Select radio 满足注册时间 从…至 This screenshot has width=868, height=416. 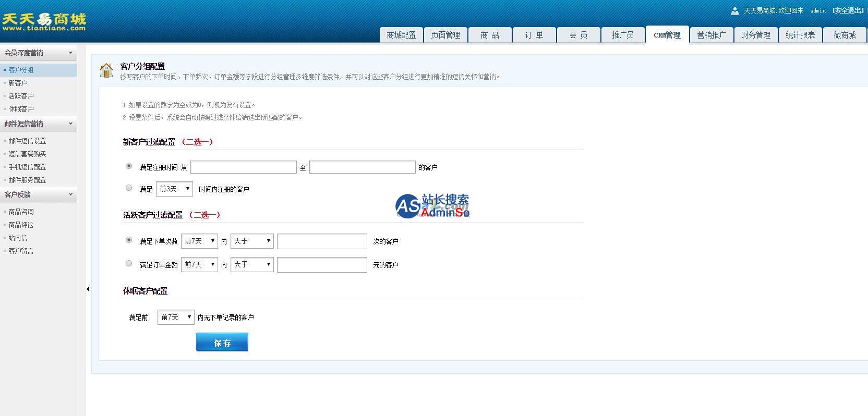(x=129, y=166)
